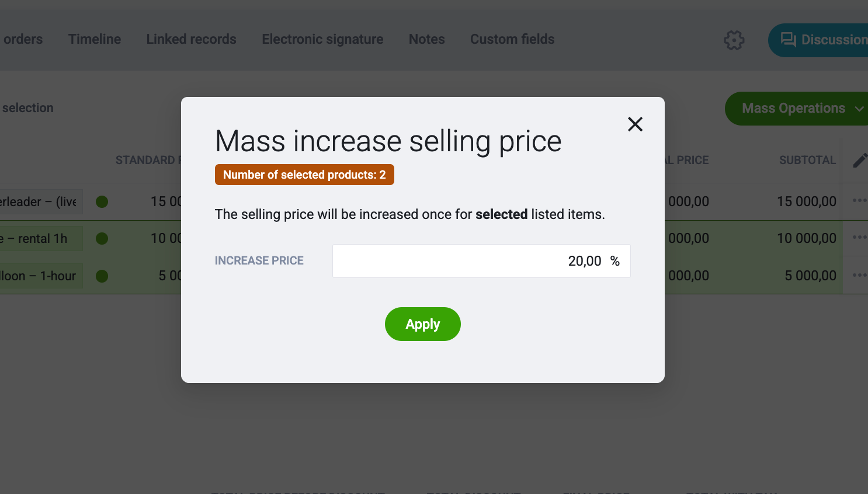Open the Discussion chat button
The image size is (868, 494).
819,40
